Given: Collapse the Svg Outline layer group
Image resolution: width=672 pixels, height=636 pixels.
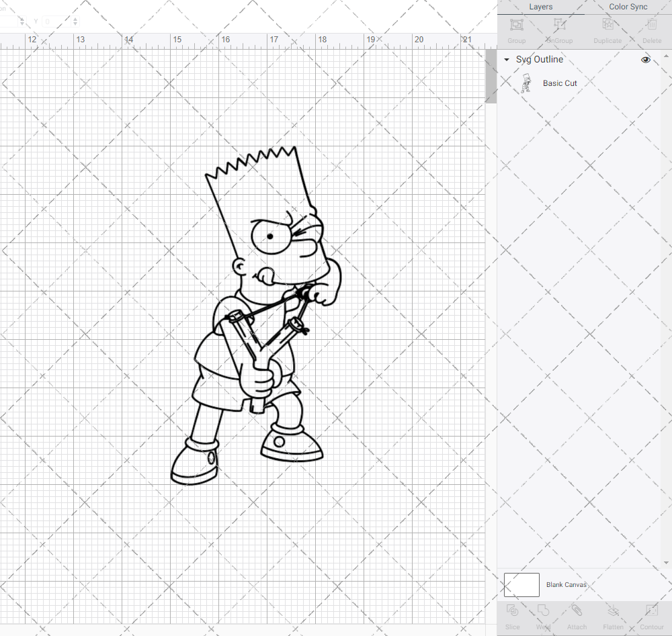Looking at the screenshot, I should coord(507,60).
